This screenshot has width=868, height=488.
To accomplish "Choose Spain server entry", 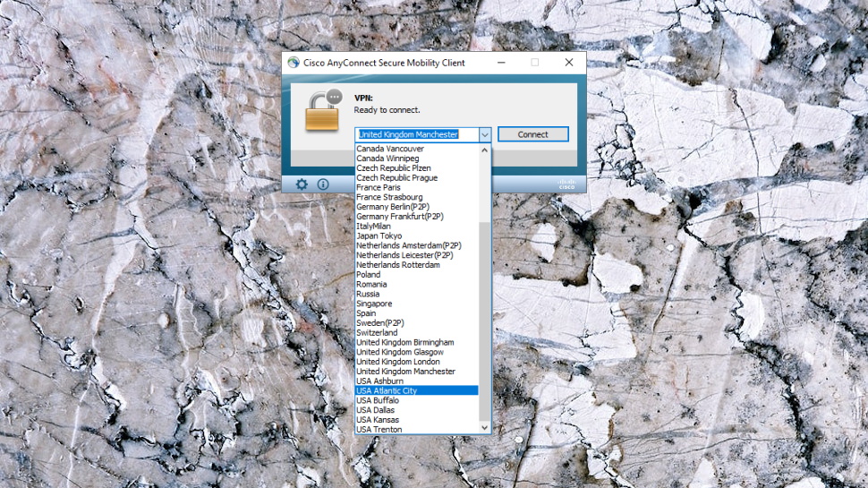I will pos(417,313).
